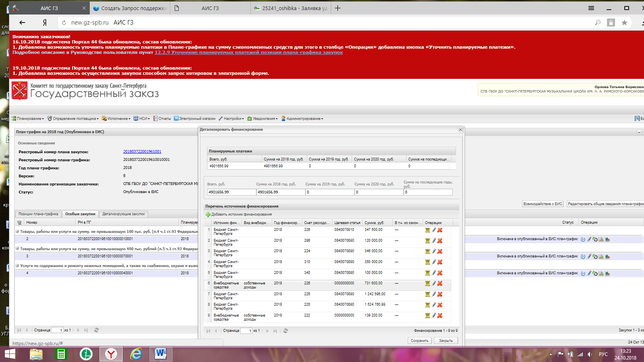Delete financing row with sum 350 000,00
Viewport: 644px width, 362px height.
coord(440,262)
